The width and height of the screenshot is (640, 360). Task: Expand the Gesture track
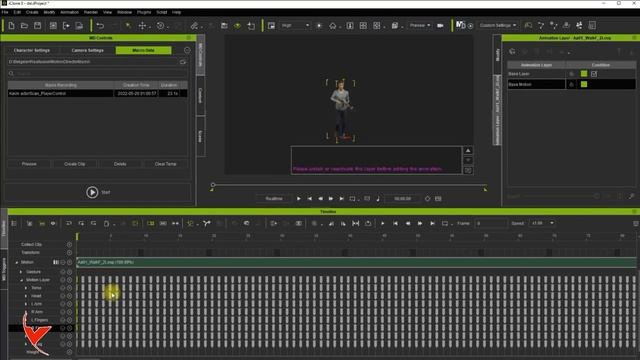(x=21, y=272)
